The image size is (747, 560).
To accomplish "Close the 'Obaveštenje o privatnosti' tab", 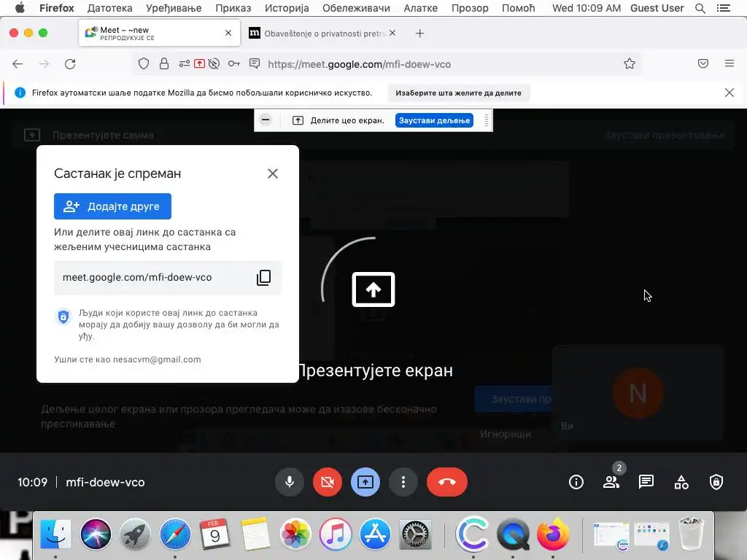I will (x=392, y=33).
